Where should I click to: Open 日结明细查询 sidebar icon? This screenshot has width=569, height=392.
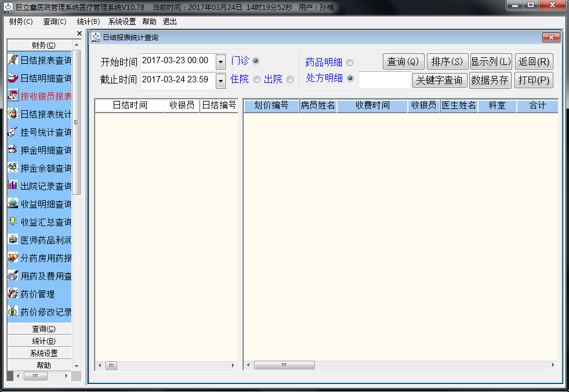(x=13, y=78)
